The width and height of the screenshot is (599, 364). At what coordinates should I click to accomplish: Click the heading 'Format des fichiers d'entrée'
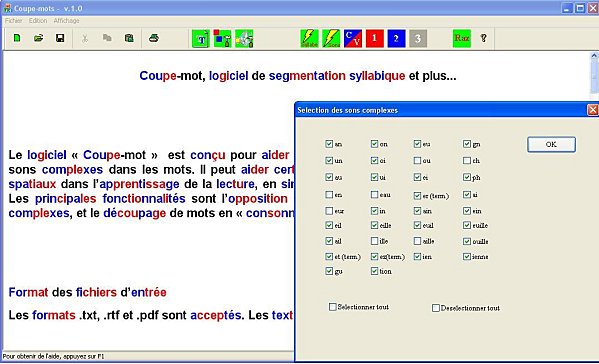point(87,293)
